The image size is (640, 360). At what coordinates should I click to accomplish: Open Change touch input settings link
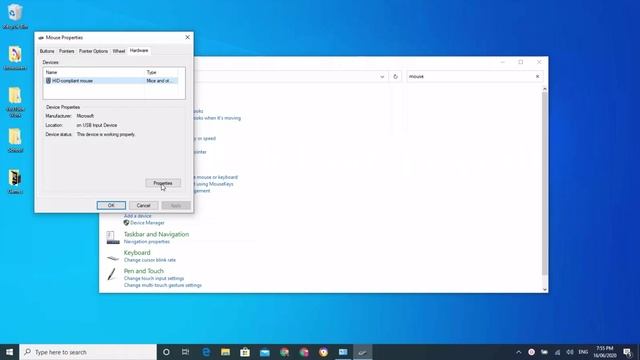(x=154, y=278)
